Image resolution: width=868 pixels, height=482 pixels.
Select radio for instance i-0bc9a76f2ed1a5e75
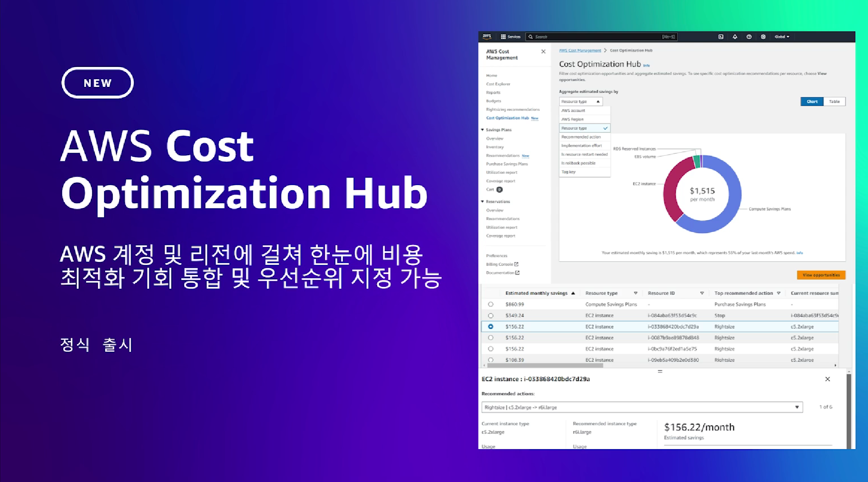tap(490, 349)
